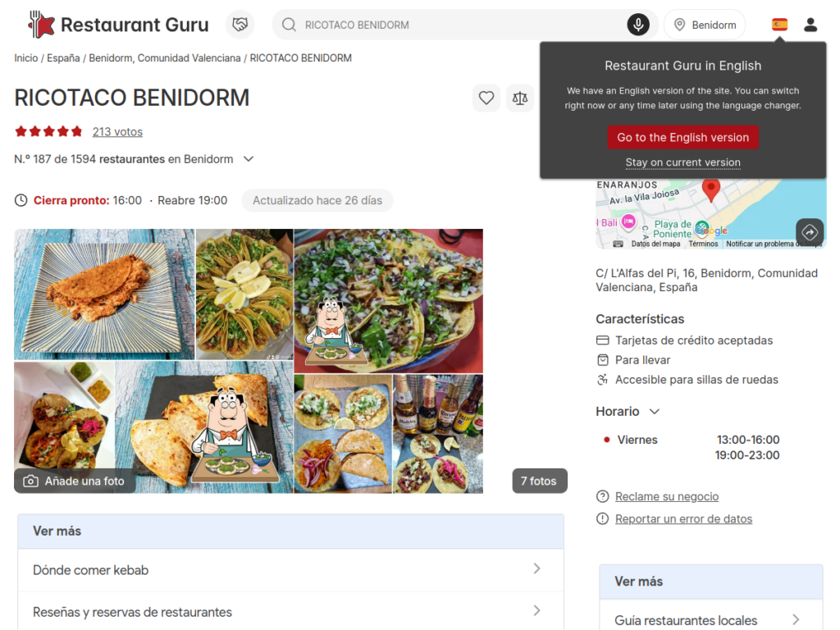Image resolution: width=840 pixels, height=630 pixels.
Task: Click Benidorm, Comunidad Valenciana breadcrumb
Action: (x=164, y=58)
